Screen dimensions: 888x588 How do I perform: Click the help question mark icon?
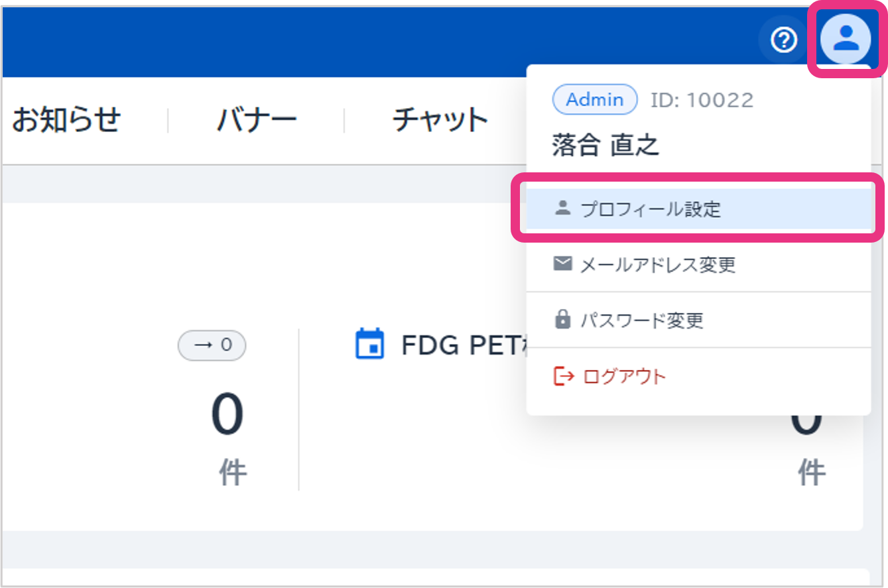784,40
